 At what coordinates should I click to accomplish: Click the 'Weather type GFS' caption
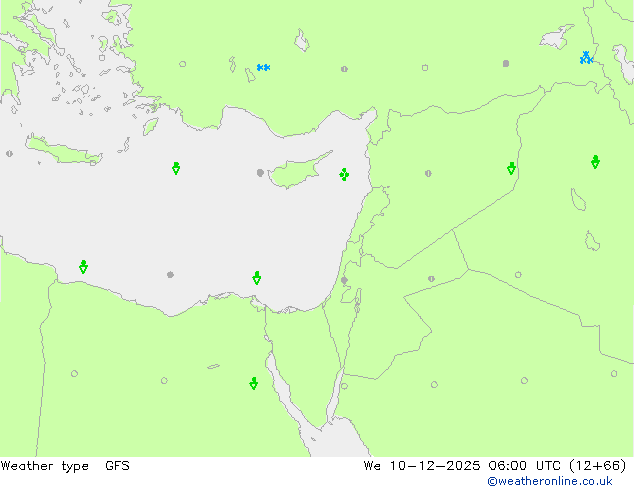[x=65, y=466]
